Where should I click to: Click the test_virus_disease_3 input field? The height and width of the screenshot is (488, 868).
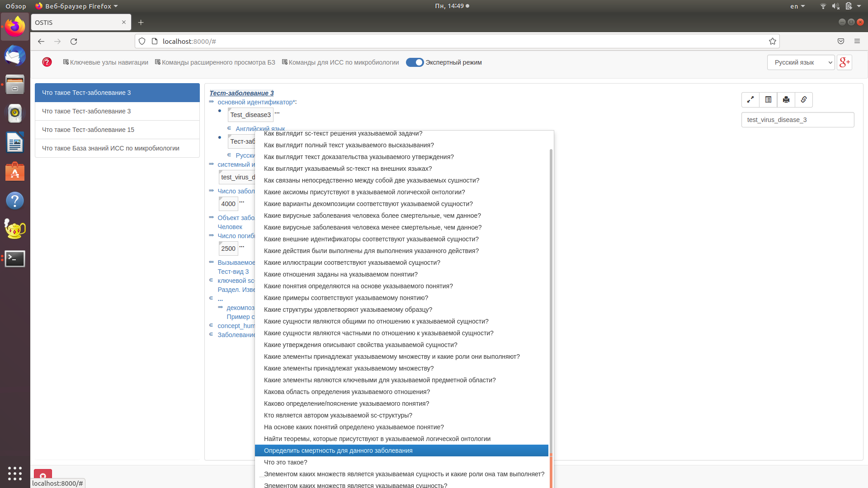pyautogui.click(x=797, y=120)
